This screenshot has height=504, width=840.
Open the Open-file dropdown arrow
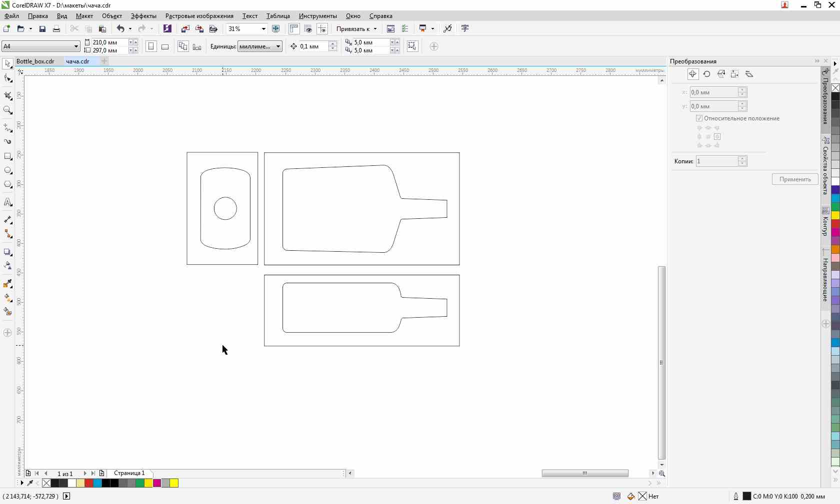(x=30, y=29)
